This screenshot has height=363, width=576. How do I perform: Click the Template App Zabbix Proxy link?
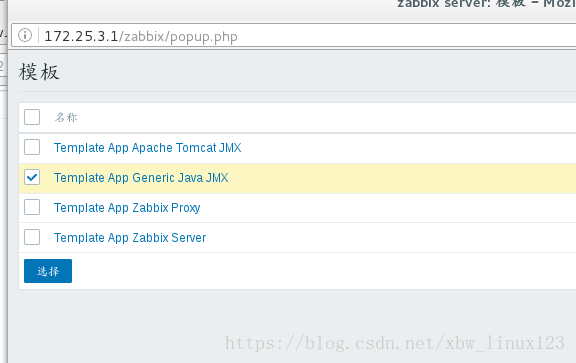[127, 208]
